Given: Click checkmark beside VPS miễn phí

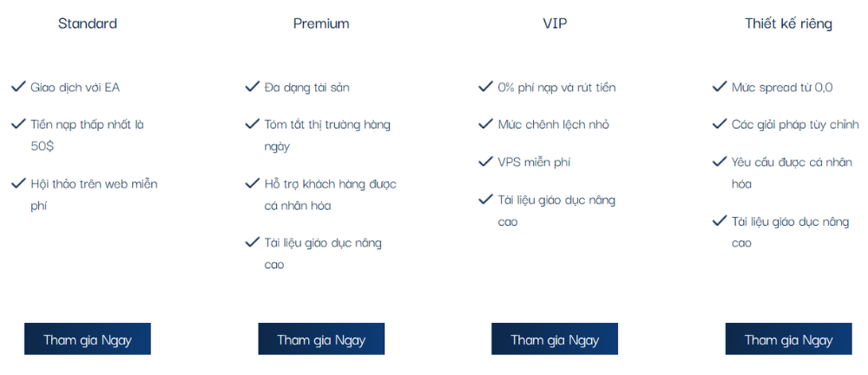Looking at the screenshot, I should point(485,161).
